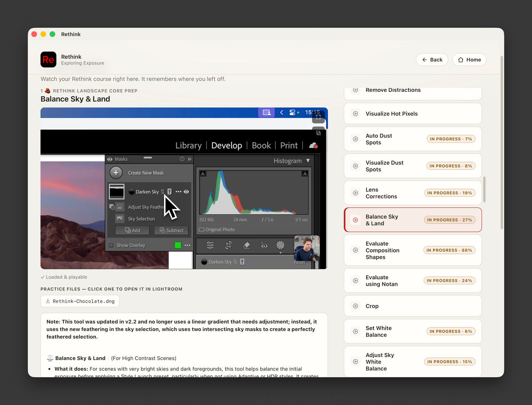Viewport: 532px width, 405px height.
Task: Click the green overlay color swatch
Action: click(x=178, y=245)
